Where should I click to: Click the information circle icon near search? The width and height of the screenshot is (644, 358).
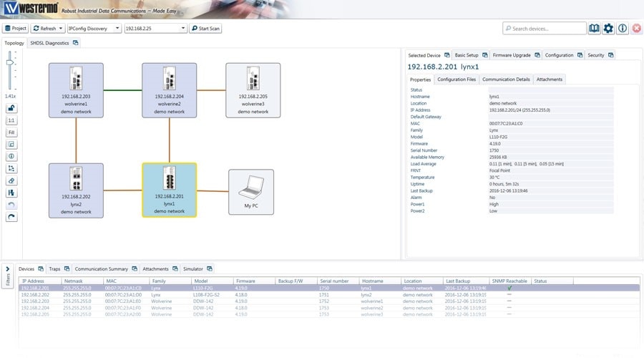[x=623, y=29]
